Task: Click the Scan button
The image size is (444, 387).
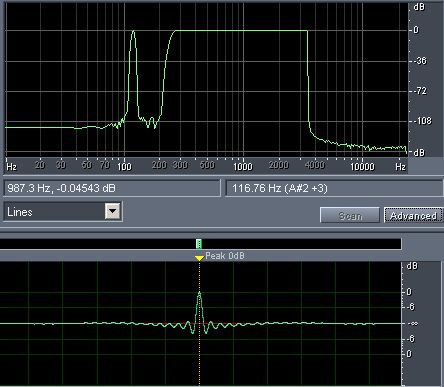Action: tap(350, 215)
